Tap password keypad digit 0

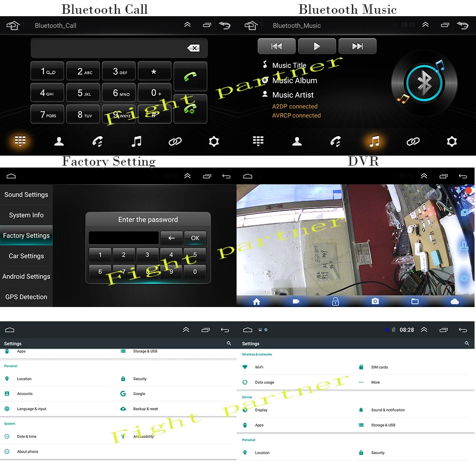tap(195, 272)
